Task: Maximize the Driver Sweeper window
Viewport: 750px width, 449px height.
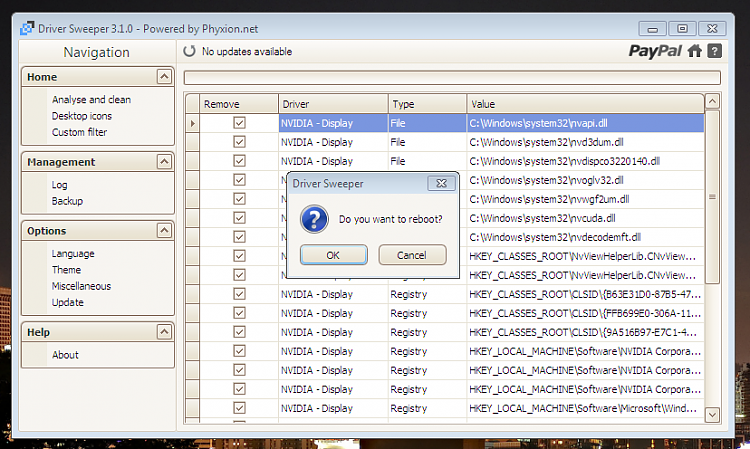Action: pos(683,29)
